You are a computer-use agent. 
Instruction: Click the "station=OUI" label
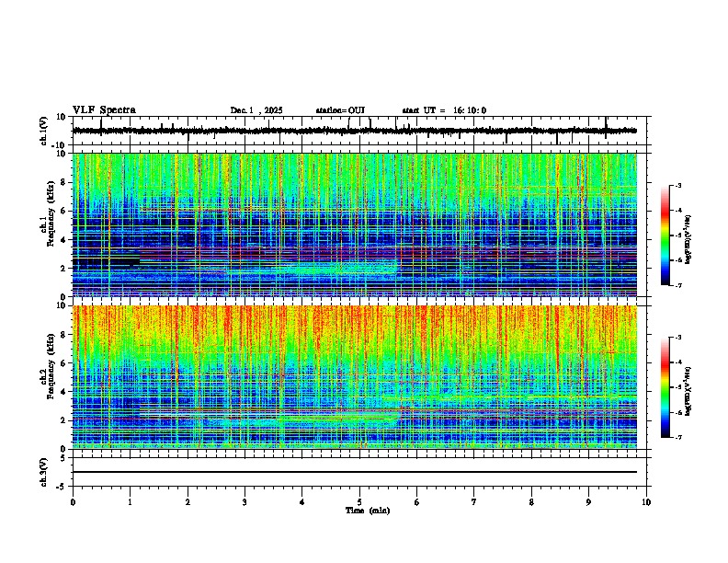(340, 110)
